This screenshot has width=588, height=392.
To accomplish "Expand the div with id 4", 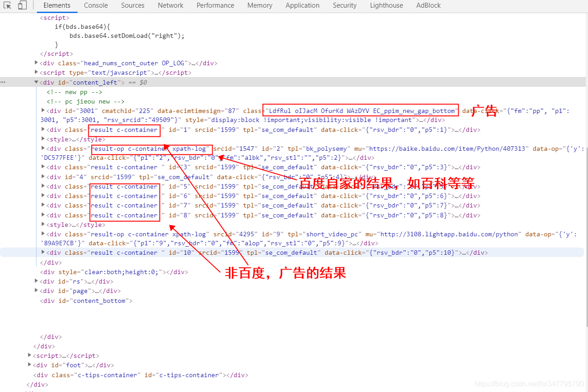I will point(43,177).
